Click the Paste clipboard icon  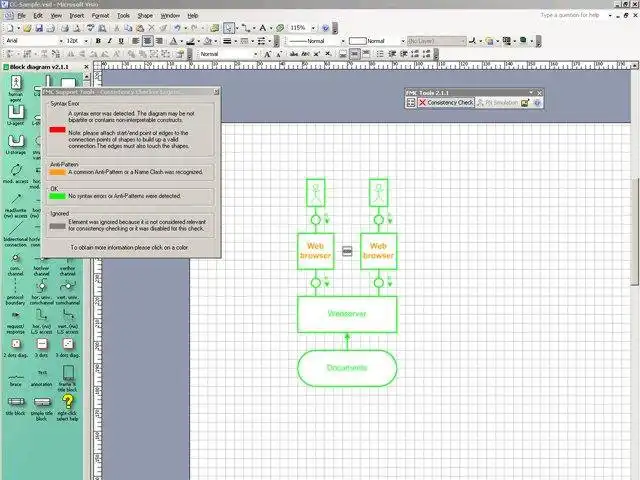140,28
